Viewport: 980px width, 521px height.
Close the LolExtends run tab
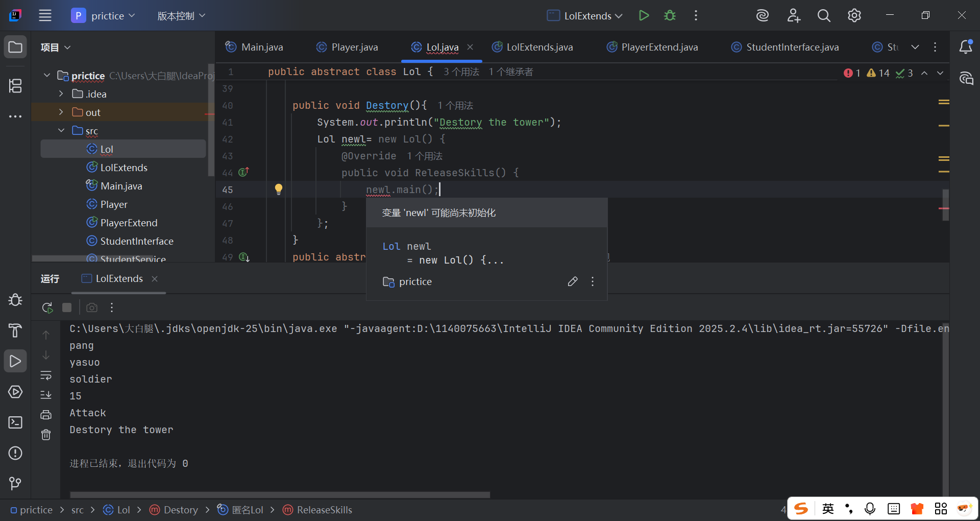(x=155, y=278)
